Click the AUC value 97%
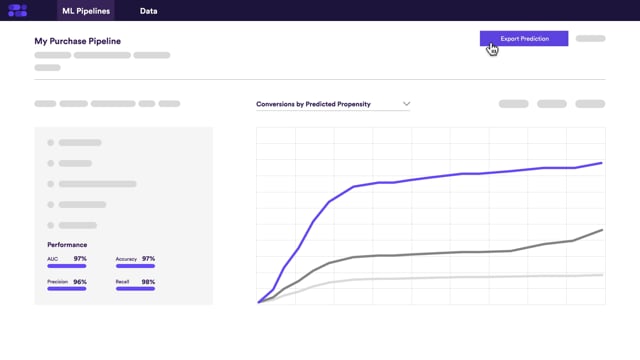Screen dimensions: 640x360 click(80, 259)
